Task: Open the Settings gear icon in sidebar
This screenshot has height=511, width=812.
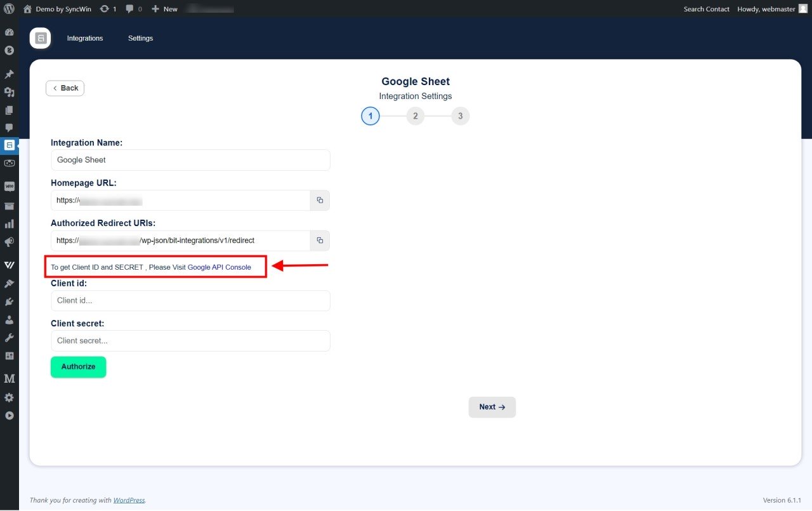Action: 9,397
